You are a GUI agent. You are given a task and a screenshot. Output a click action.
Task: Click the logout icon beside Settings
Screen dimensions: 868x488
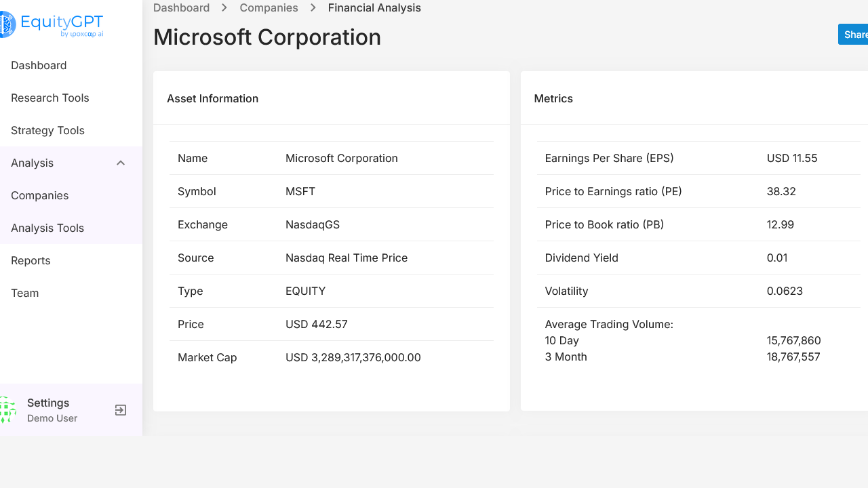click(121, 410)
